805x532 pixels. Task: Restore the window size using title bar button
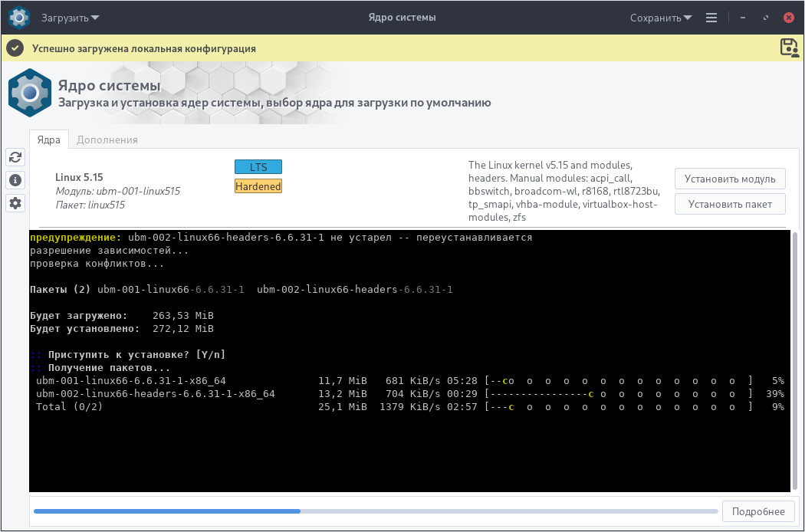pos(765,18)
